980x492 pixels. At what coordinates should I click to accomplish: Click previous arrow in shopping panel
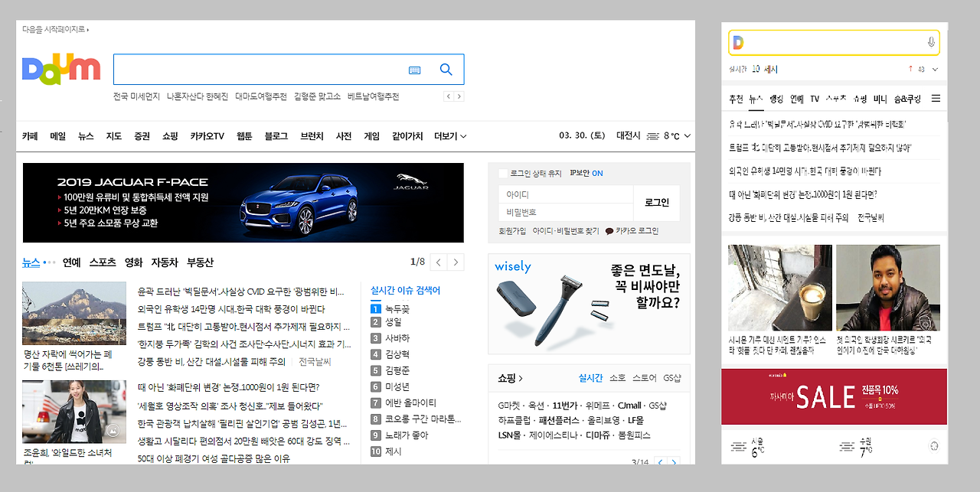660,462
